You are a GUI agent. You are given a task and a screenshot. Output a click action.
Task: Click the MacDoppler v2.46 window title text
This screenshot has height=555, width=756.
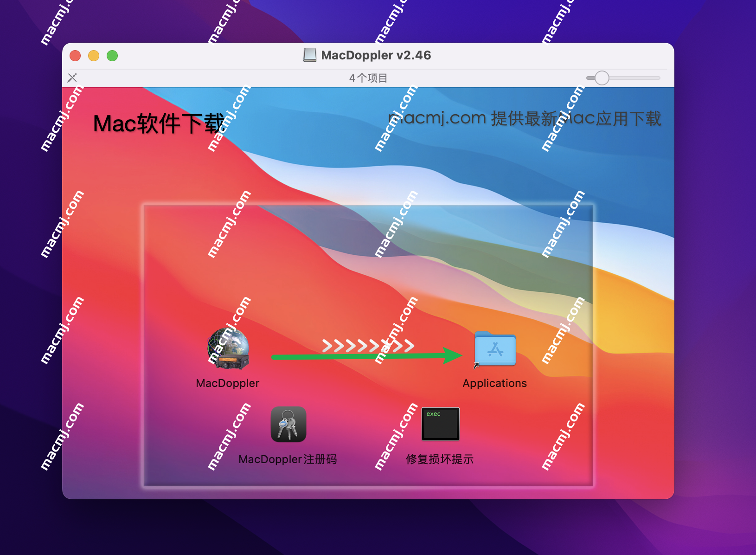pos(376,55)
